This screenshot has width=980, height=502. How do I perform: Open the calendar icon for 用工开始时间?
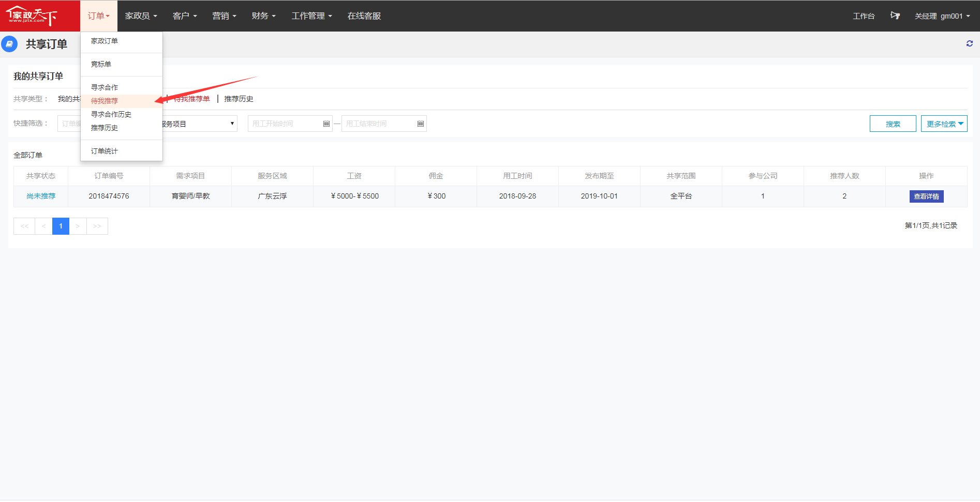pyautogui.click(x=326, y=124)
